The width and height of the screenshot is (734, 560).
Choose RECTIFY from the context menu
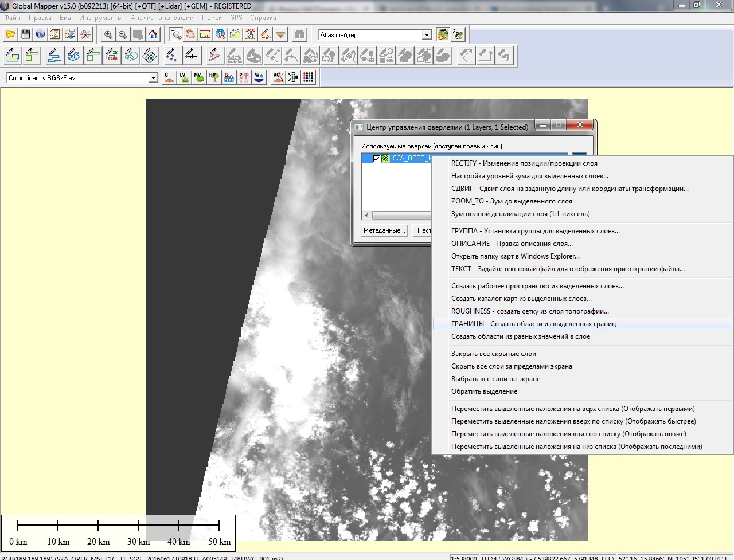pyautogui.click(x=524, y=163)
